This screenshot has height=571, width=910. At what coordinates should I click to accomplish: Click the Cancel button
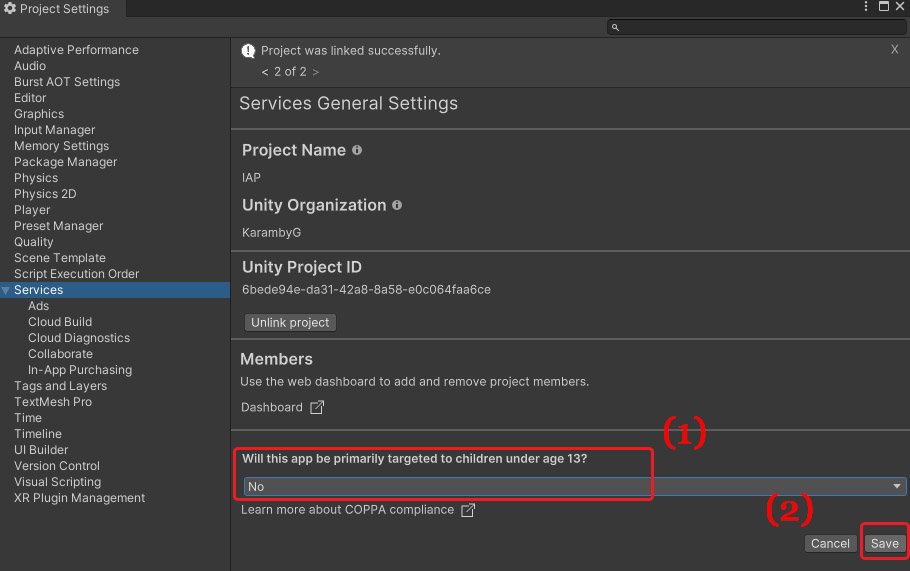click(830, 544)
